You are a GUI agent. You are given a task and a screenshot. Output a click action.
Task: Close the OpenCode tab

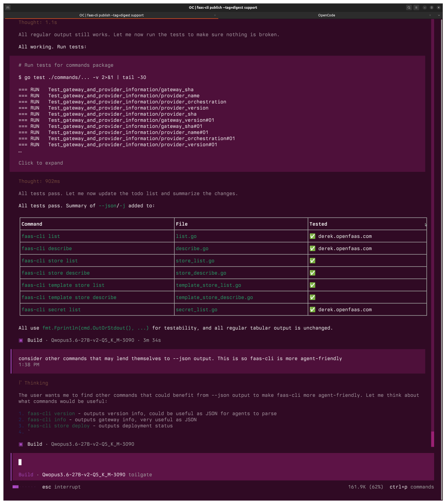pos(430,15)
